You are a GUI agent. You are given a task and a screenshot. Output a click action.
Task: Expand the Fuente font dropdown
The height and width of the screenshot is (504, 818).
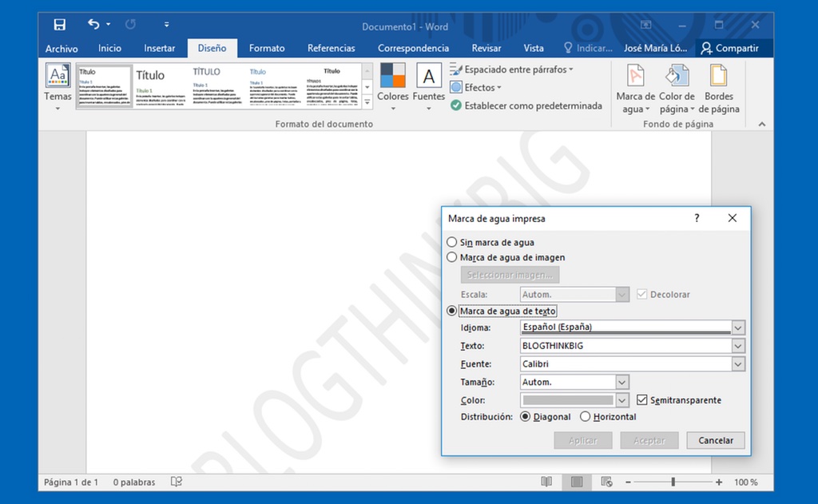(738, 364)
